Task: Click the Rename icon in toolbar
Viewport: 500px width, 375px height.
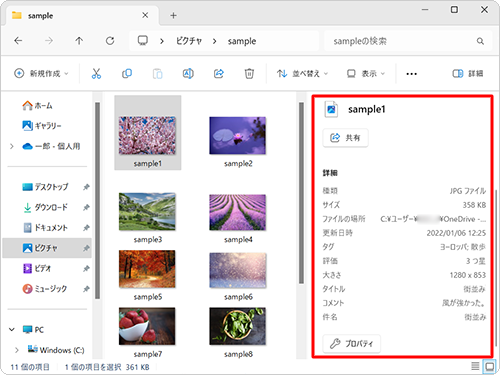Action: pos(188,73)
